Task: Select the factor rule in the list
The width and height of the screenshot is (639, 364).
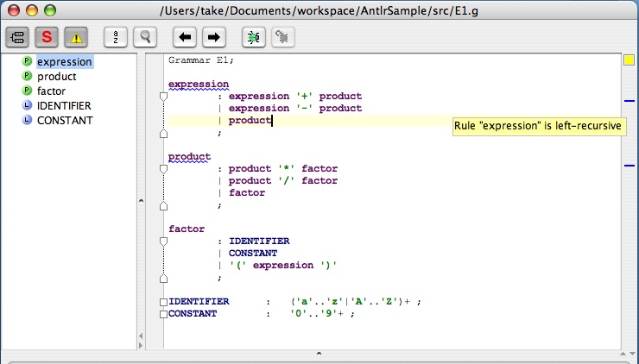Action: [51, 91]
